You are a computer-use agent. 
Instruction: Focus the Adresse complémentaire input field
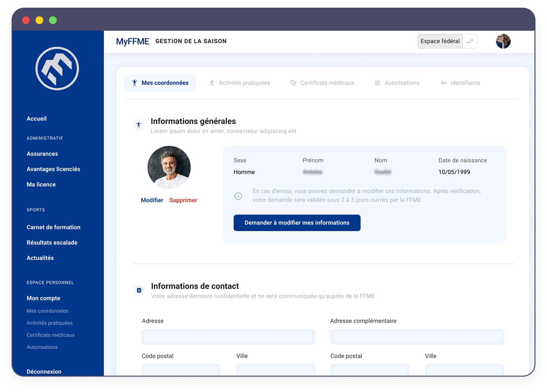(x=417, y=337)
